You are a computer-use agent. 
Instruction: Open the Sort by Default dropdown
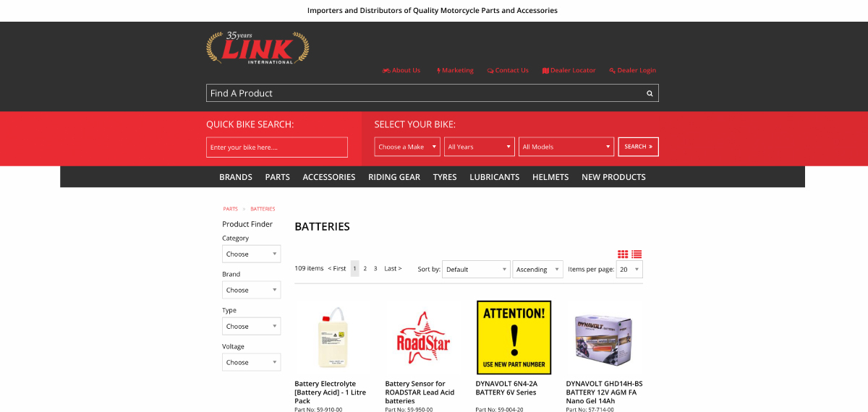click(x=476, y=269)
